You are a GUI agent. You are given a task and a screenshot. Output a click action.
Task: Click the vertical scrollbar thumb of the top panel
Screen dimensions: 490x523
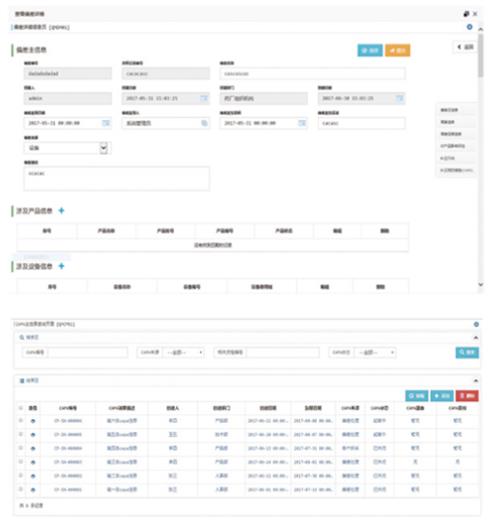click(480, 56)
